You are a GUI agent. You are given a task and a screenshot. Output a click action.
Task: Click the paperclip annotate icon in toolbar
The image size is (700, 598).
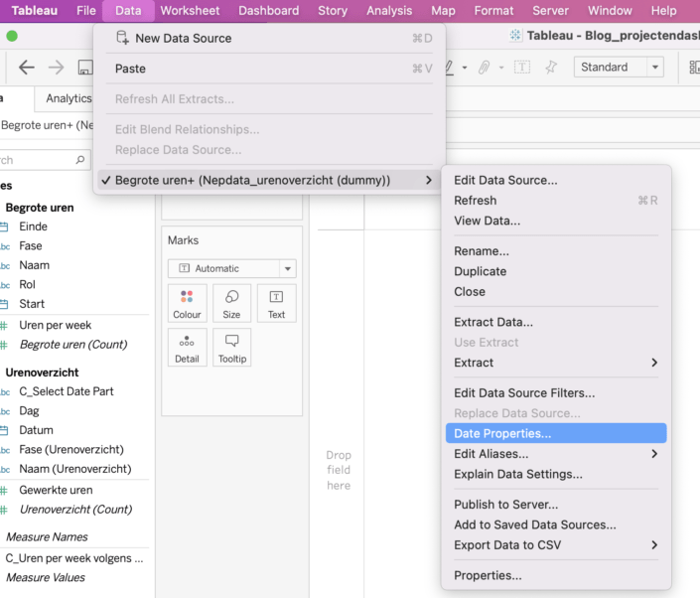[484, 68]
